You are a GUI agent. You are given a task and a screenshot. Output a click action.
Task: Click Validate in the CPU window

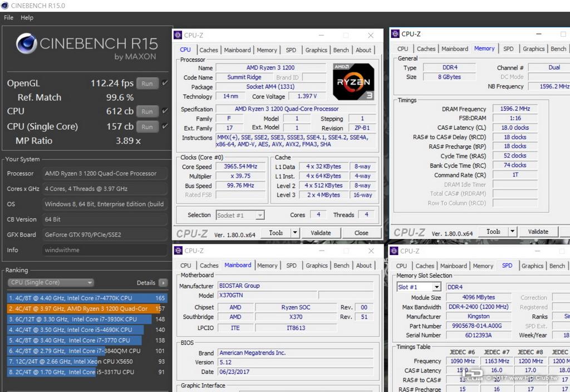(x=321, y=233)
